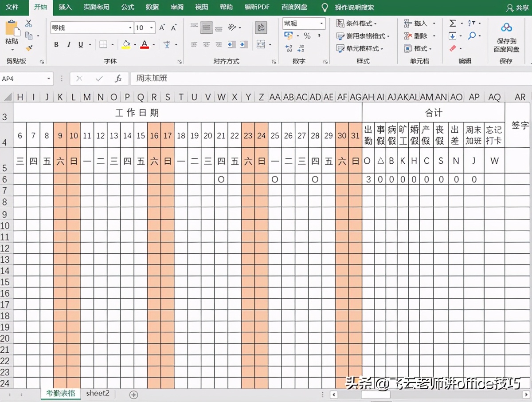Click the Tell Me search (操作说明搜索) box
The width and height of the screenshot is (532, 402).
coord(354,8)
